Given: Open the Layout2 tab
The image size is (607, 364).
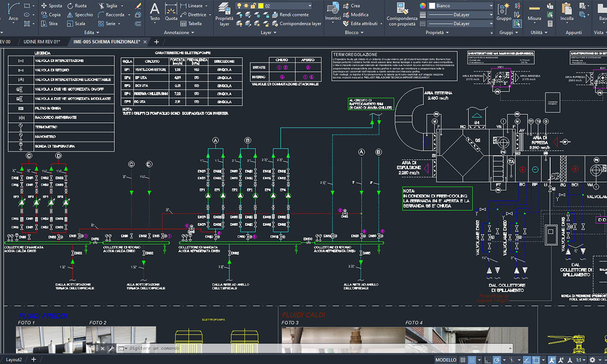Looking at the screenshot, I should pyautogui.click(x=14, y=359).
